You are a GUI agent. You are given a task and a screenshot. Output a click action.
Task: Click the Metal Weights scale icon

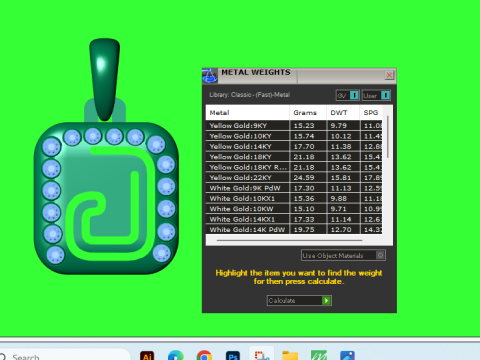pos(210,75)
